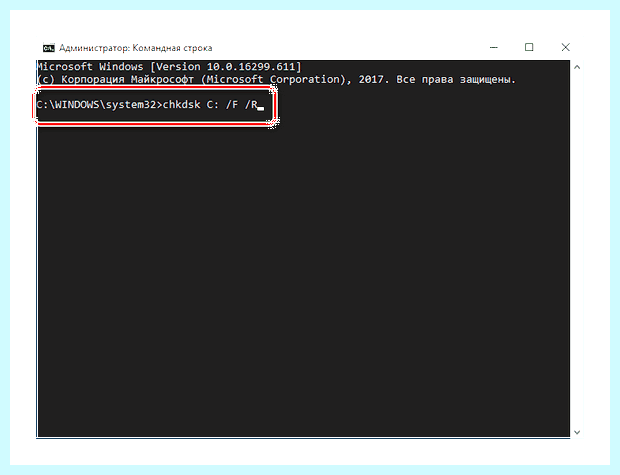Minimize the Command Prompt window
The image size is (620, 475).
(x=493, y=47)
